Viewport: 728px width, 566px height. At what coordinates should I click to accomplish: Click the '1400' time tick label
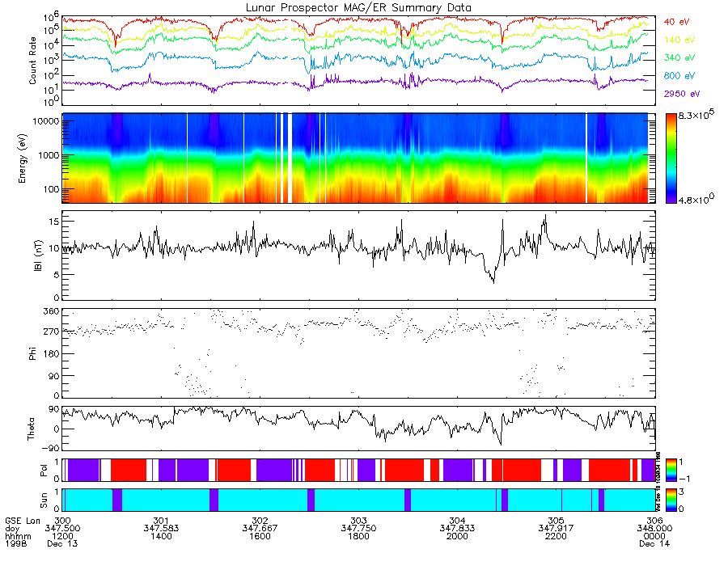point(161,536)
